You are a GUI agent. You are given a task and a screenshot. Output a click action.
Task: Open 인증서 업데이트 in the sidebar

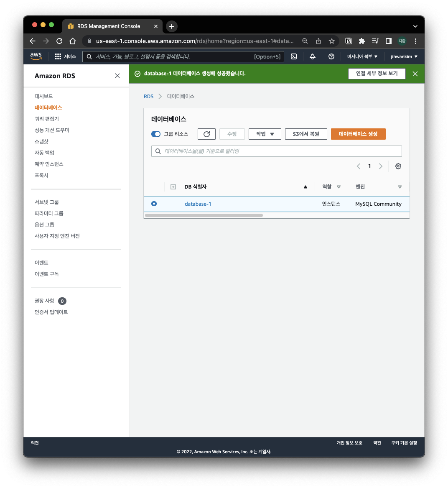(51, 312)
